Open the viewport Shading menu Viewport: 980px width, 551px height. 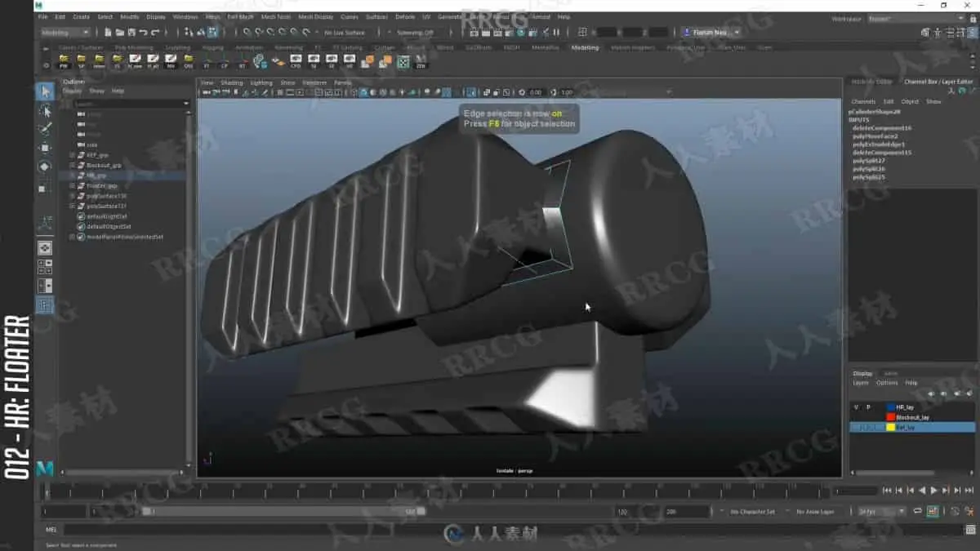click(232, 82)
